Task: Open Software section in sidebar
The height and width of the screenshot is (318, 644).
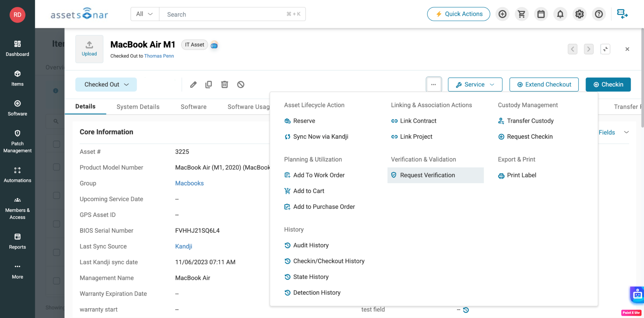Action: click(x=17, y=108)
